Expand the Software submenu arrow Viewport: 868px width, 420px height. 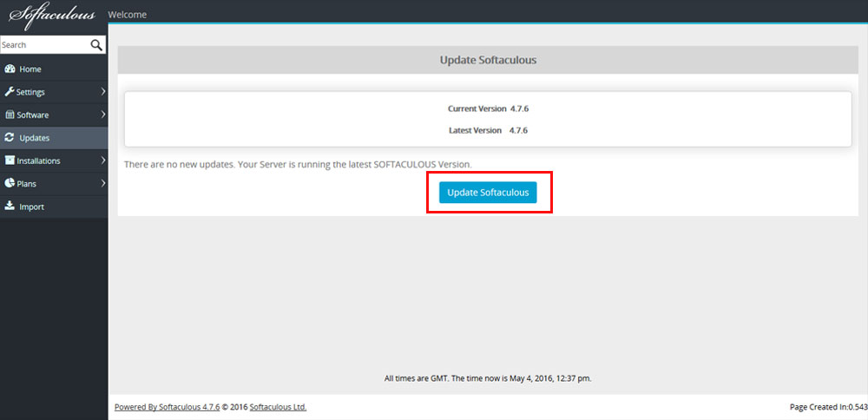click(x=103, y=115)
